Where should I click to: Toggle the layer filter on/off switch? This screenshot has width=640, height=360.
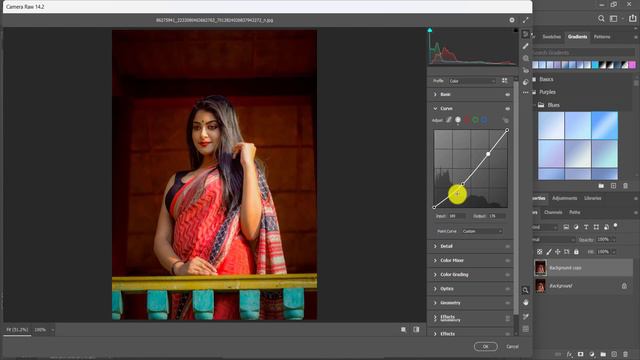(x=616, y=225)
